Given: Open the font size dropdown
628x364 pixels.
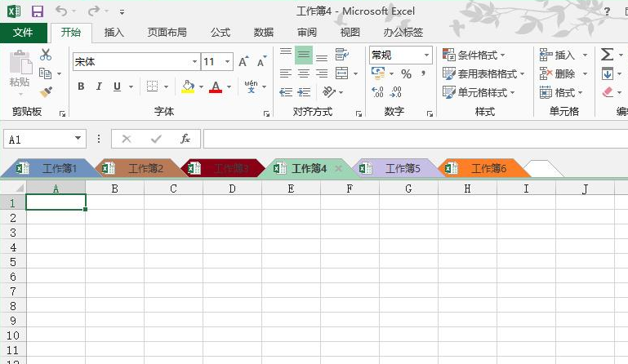Looking at the screenshot, I should pyautogui.click(x=228, y=62).
